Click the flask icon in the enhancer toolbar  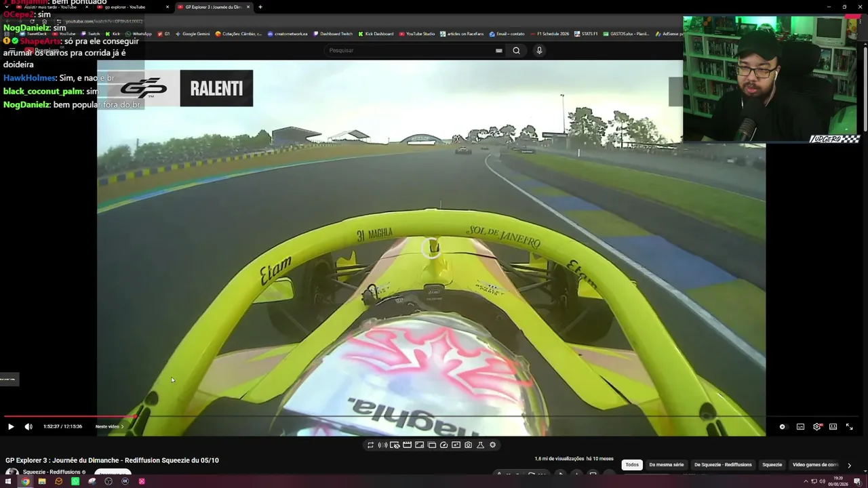coord(480,445)
